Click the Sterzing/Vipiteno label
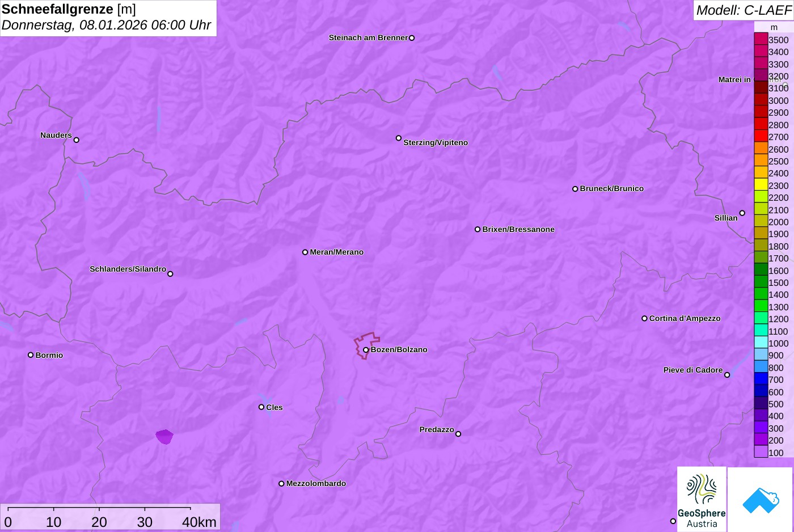 436,143
